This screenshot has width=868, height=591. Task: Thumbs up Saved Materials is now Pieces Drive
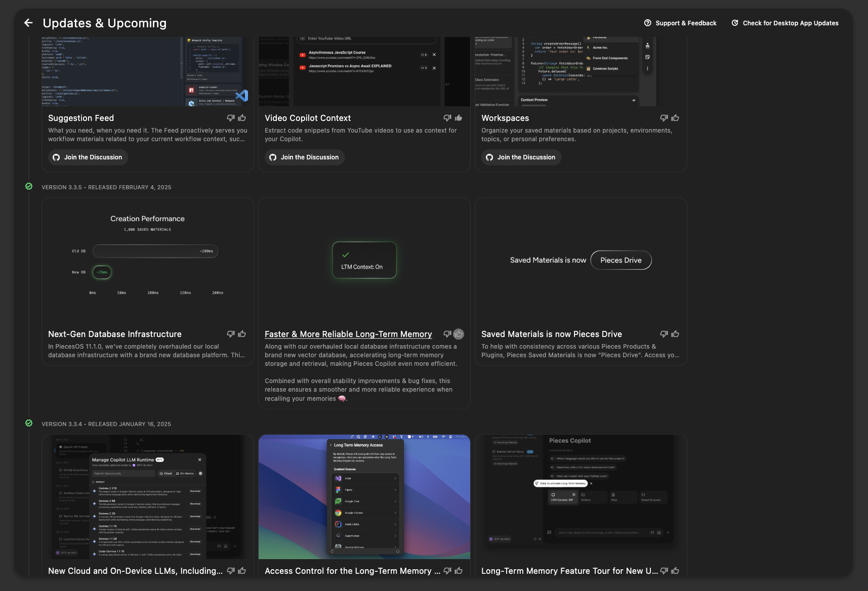coord(675,334)
